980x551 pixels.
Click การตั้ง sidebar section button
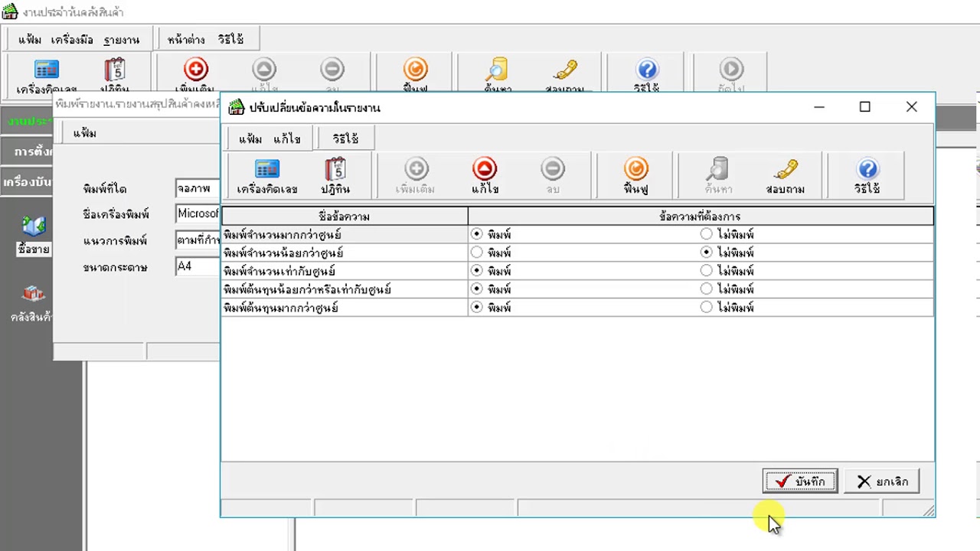pos(26,152)
